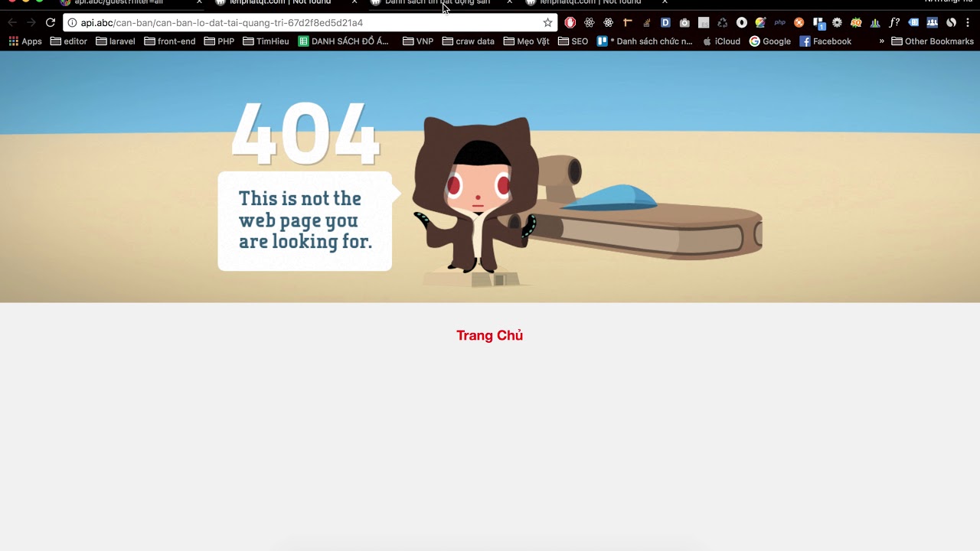Open the VNP bookmarks folder
This screenshot has height=551, width=980.
pos(418,41)
